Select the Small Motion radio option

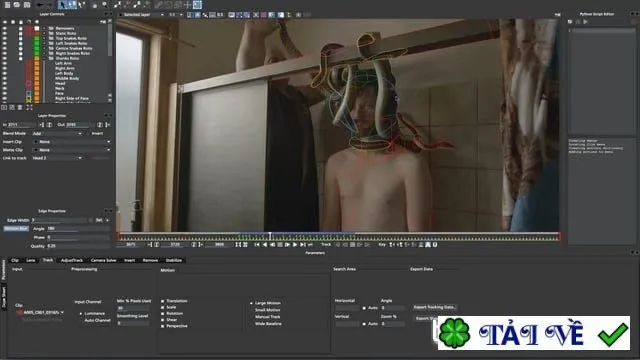tap(251, 310)
